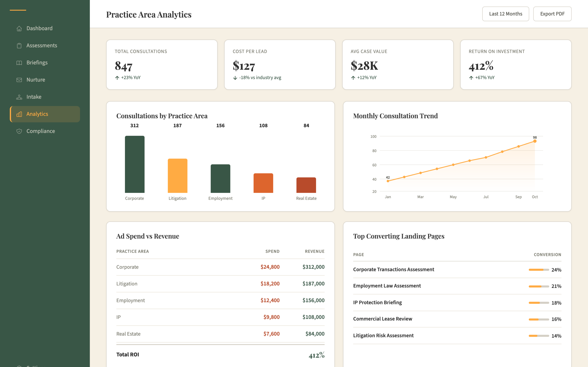The image size is (588, 367).
Task: Click the Return on Investment card
Action: [516, 64]
